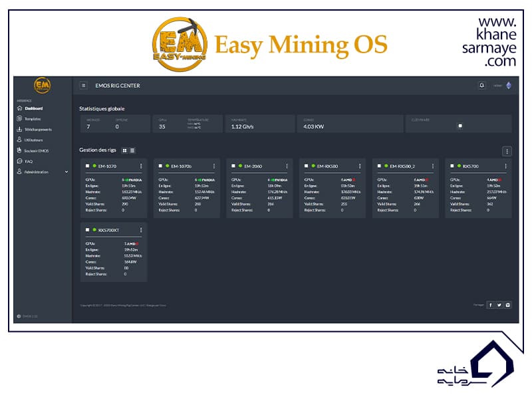Viewport: 532px width, 399px height.
Task: Select the EM-1070 rig checkbox
Action: [88, 166]
